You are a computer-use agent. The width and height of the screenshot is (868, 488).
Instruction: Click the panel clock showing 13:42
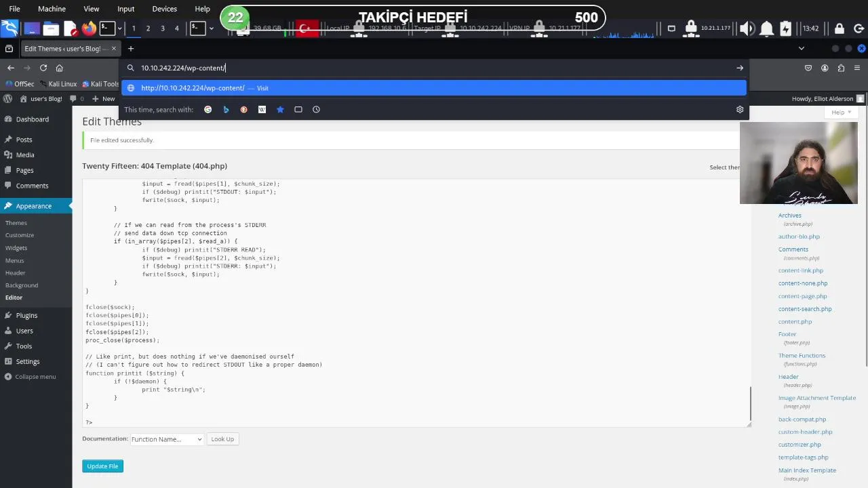tap(810, 28)
